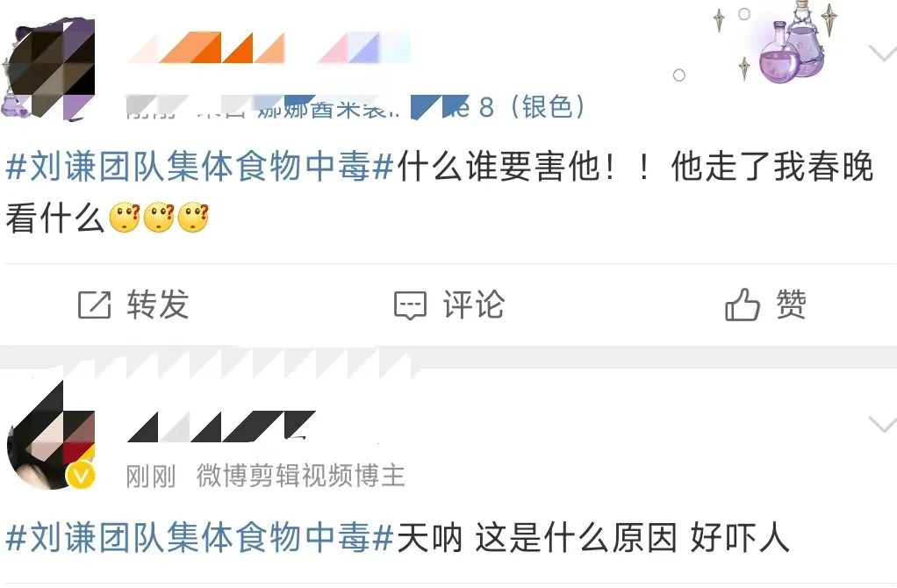The image size is (897, 588).
Task: Tap the purple potion bottle decoration
Action: coord(793,46)
